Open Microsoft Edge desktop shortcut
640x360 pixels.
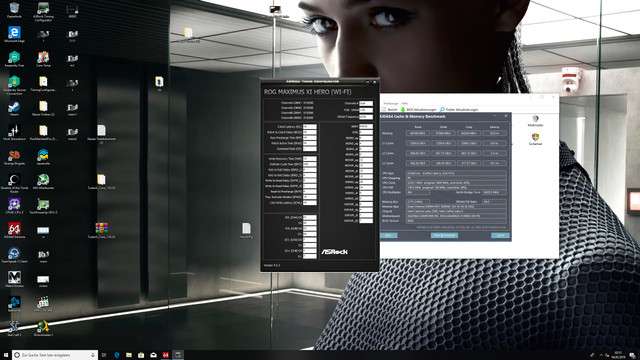[14, 34]
